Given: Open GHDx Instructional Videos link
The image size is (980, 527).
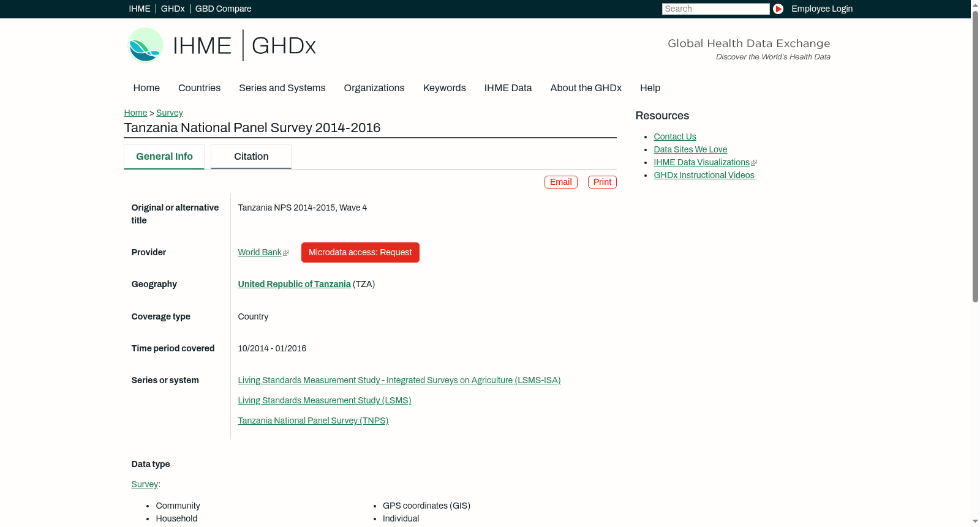Looking at the screenshot, I should (x=704, y=175).
